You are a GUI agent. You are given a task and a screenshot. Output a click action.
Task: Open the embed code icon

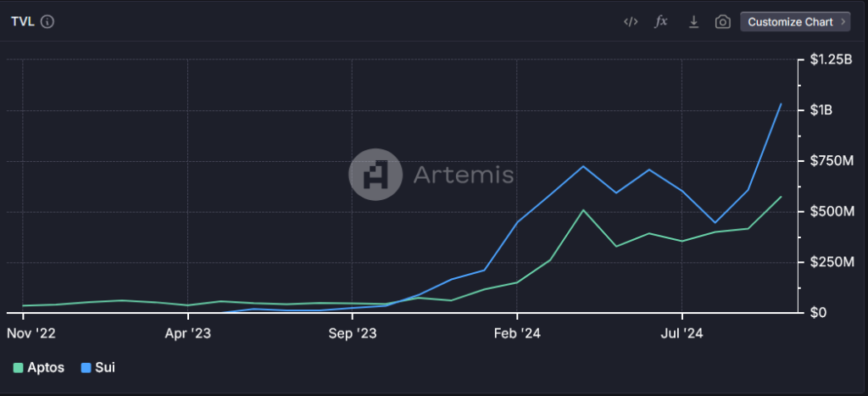tap(631, 22)
